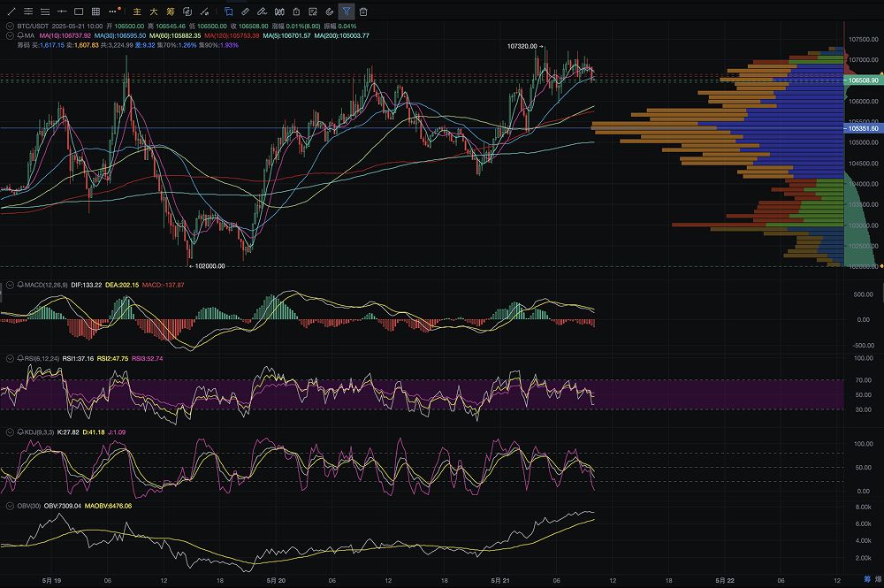Toggle the funnel filter icon
Image resolution: width=884 pixels, height=588 pixels.
click(x=347, y=11)
